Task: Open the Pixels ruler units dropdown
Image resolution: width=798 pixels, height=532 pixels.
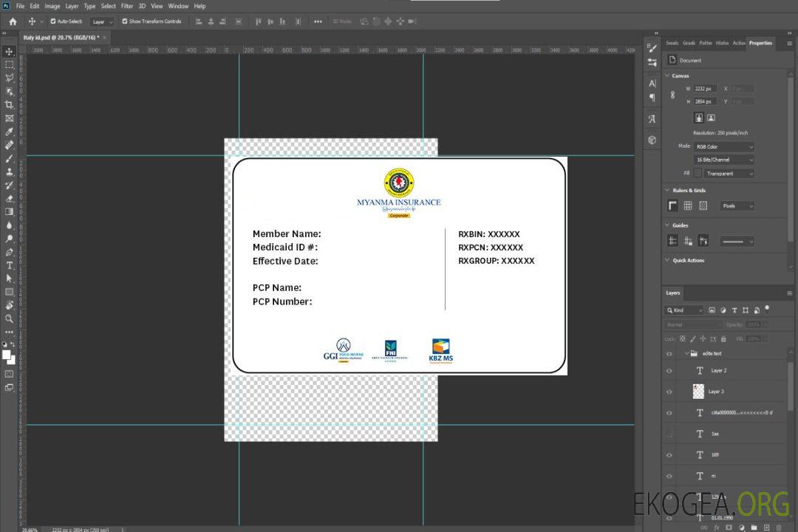Action: [x=737, y=206]
